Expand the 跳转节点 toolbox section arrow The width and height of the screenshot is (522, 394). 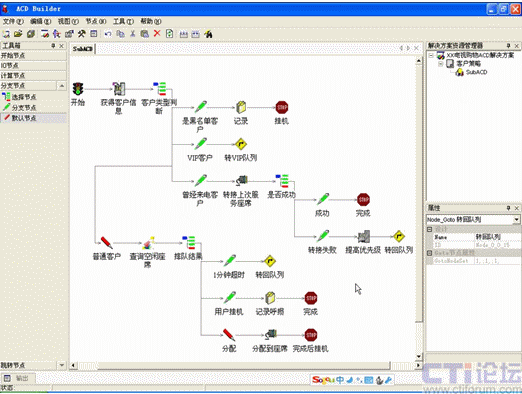click(62, 365)
